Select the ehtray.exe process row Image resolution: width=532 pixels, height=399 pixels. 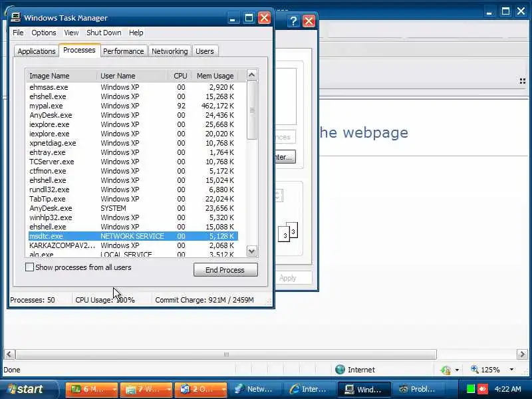click(x=133, y=152)
